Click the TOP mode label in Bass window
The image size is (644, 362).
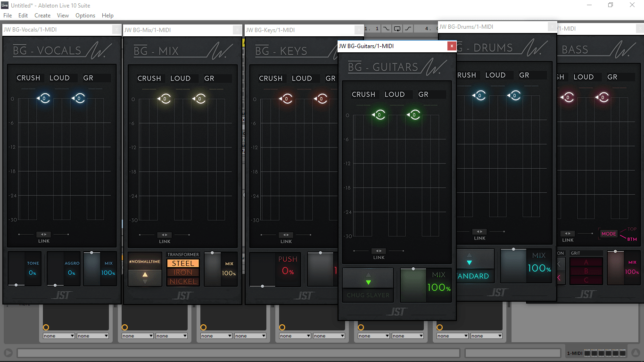(x=632, y=229)
